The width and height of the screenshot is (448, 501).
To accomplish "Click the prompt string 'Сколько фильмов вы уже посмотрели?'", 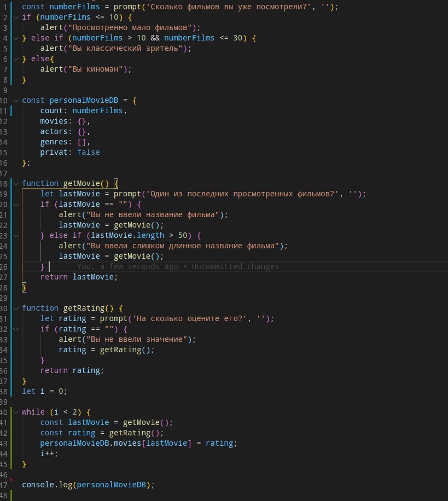I will (x=229, y=7).
